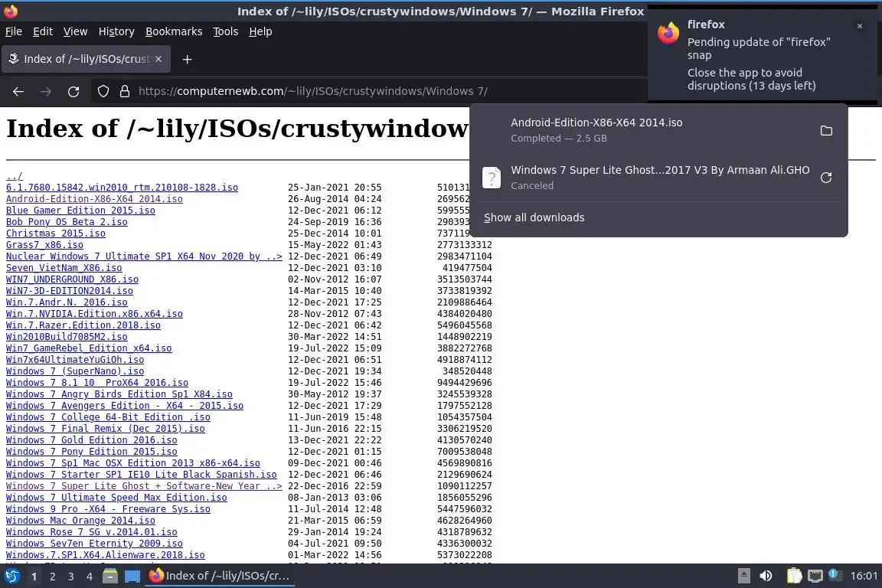Image resolution: width=882 pixels, height=588 pixels.
Task: Open containing folder for Android-Edition download
Action: pos(826,131)
